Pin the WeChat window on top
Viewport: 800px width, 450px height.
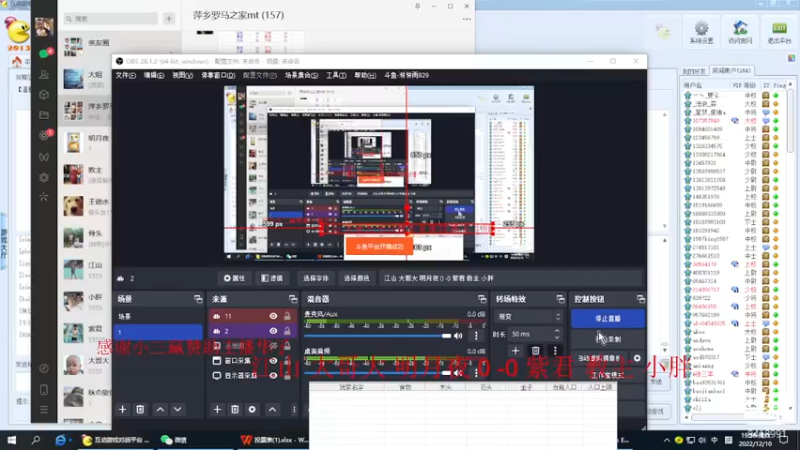point(417,6)
